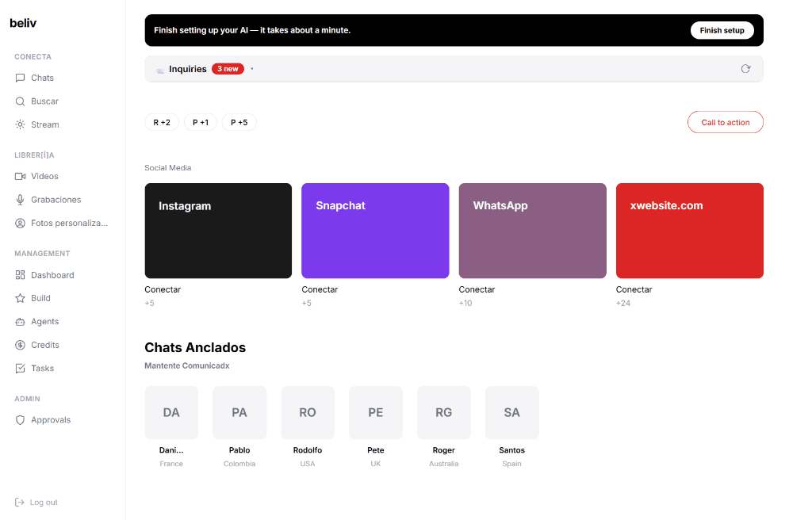The image size is (812, 520).
Task: Click the +10 count under WhatsApp
Action: tap(465, 303)
